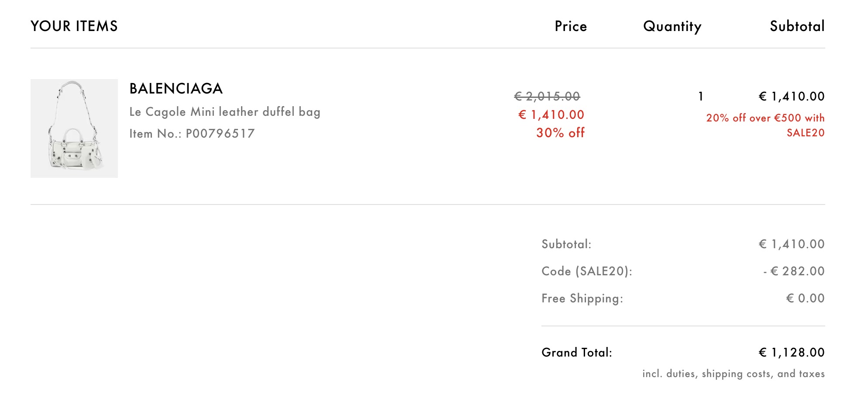Click the Grand Total € 1,128.00 amount

[x=792, y=353]
